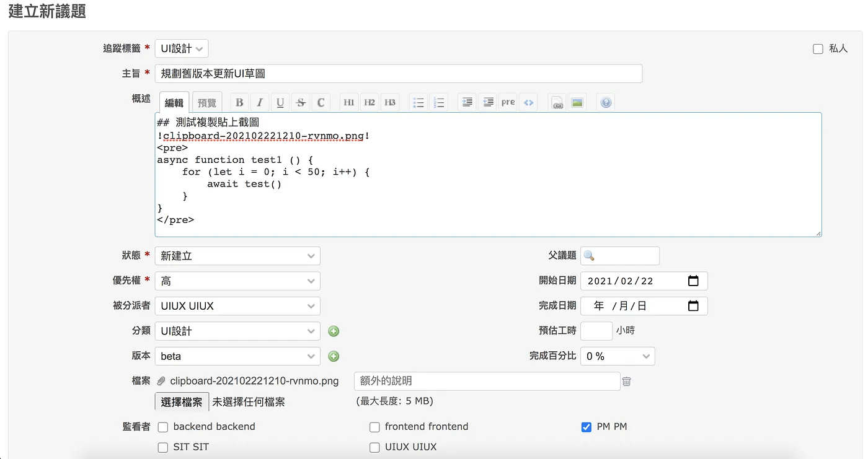Insert heading H2
The width and height of the screenshot is (868, 459).
(x=370, y=102)
